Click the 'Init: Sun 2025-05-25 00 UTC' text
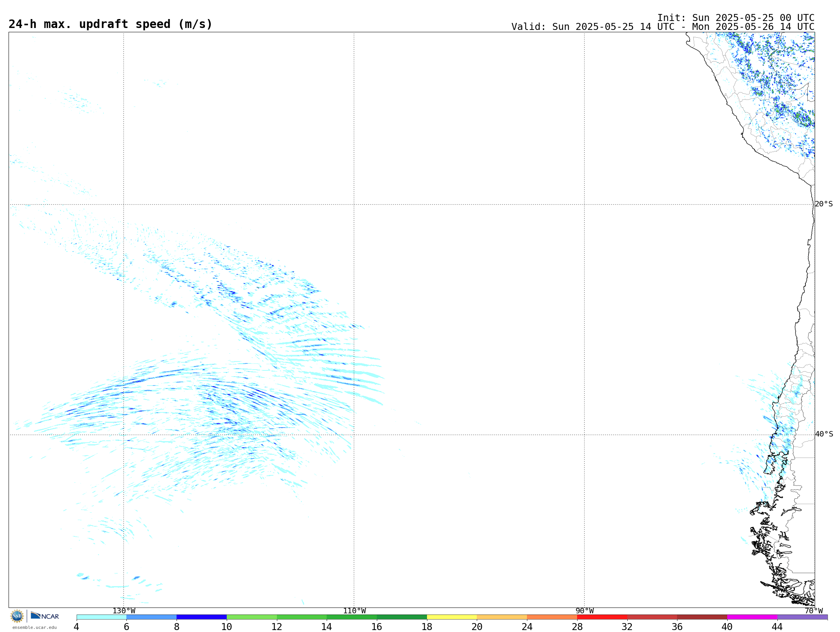 [736, 18]
